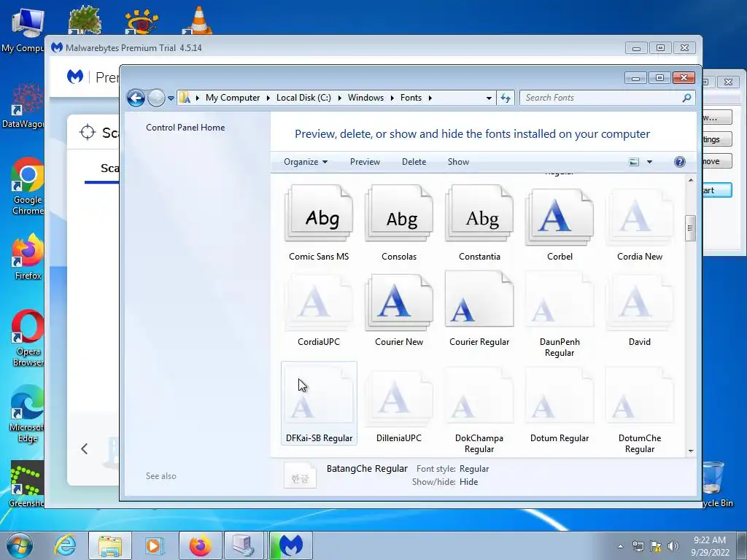Open the Greenshot desktop shortcut

[x=26, y=484]
